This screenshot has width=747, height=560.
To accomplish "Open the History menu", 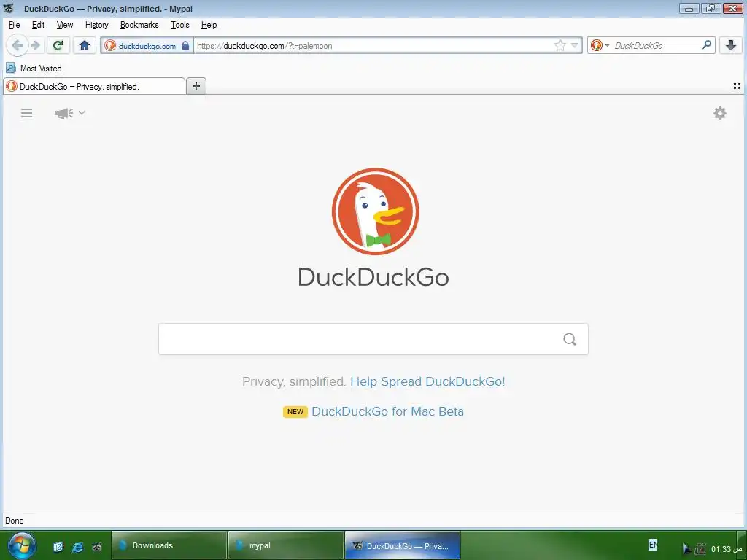I will coord(97,25).
